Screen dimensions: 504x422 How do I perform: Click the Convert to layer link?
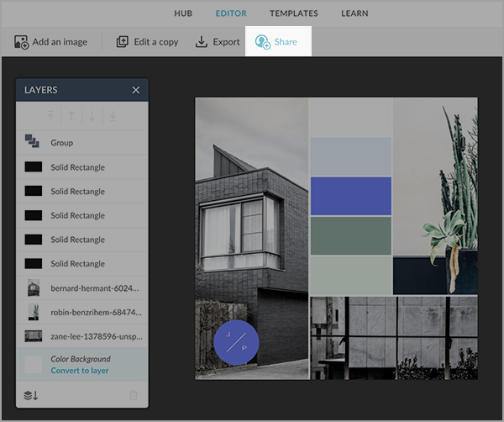coord(80,371)
